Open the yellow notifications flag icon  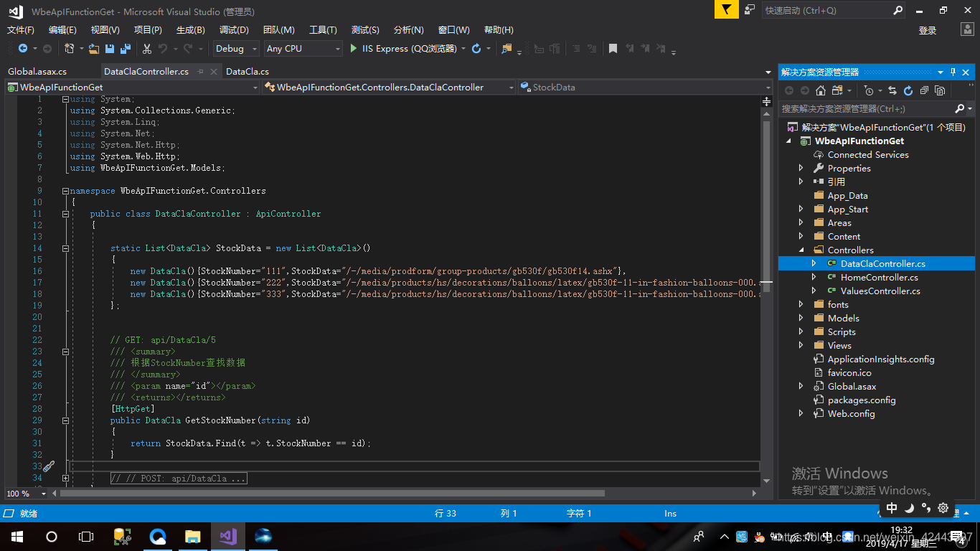(x=727, y=9)
